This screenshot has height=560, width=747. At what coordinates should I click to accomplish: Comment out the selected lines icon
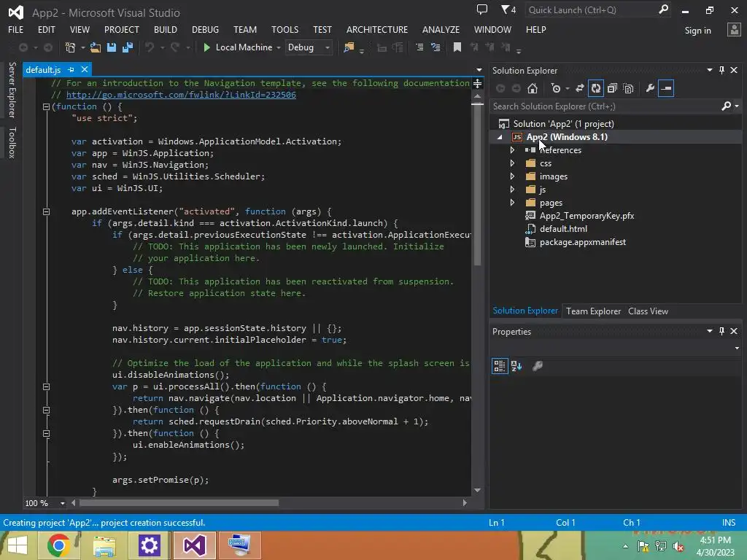419,47
